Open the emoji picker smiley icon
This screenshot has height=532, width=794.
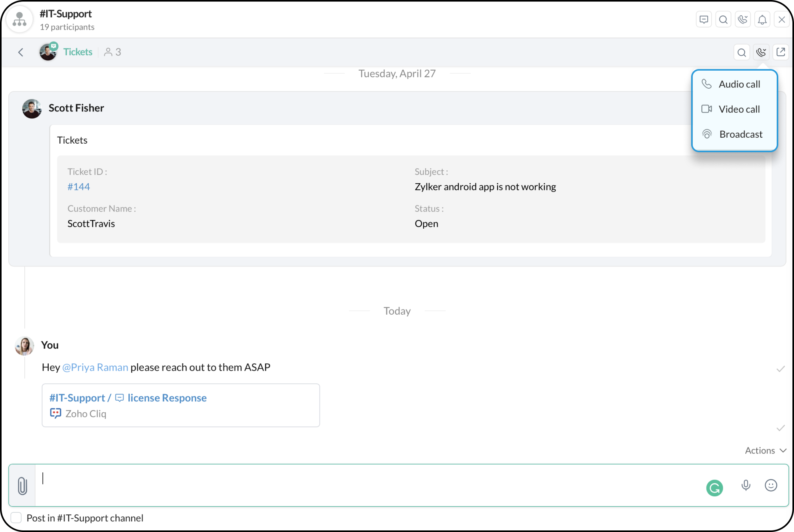771,485
